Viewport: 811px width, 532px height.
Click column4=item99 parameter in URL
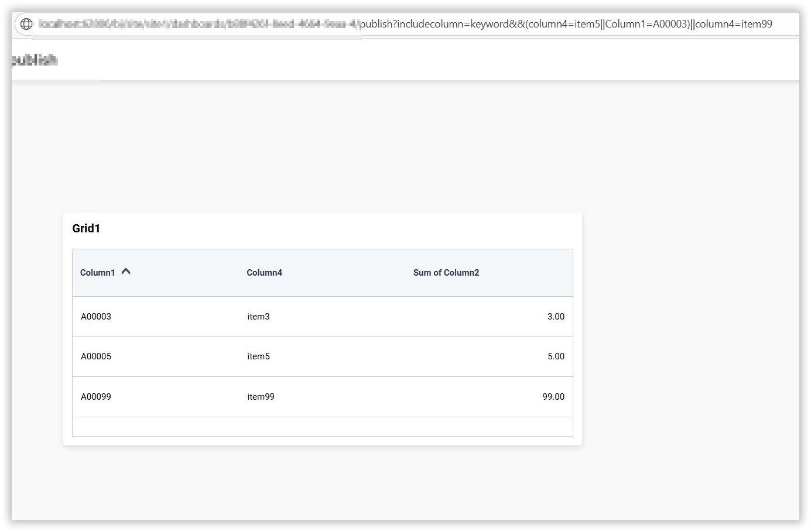pyautogui.click(x=734, y=24)
